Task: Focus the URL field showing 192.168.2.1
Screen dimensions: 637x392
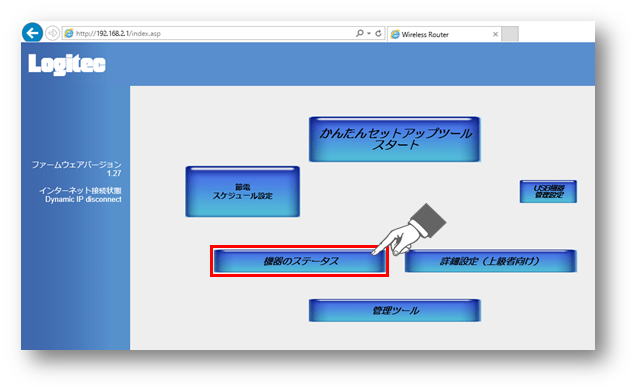Action: (x=211, y=33)
